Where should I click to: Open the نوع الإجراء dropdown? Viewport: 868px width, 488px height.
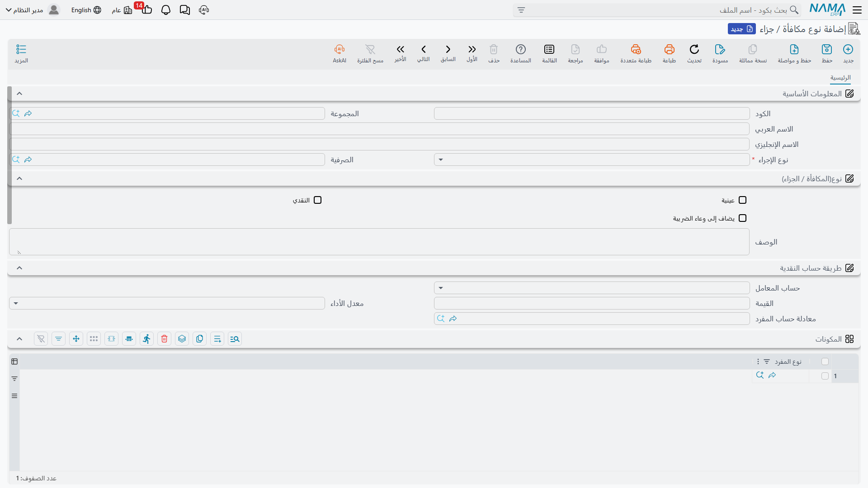pos(592,160)
